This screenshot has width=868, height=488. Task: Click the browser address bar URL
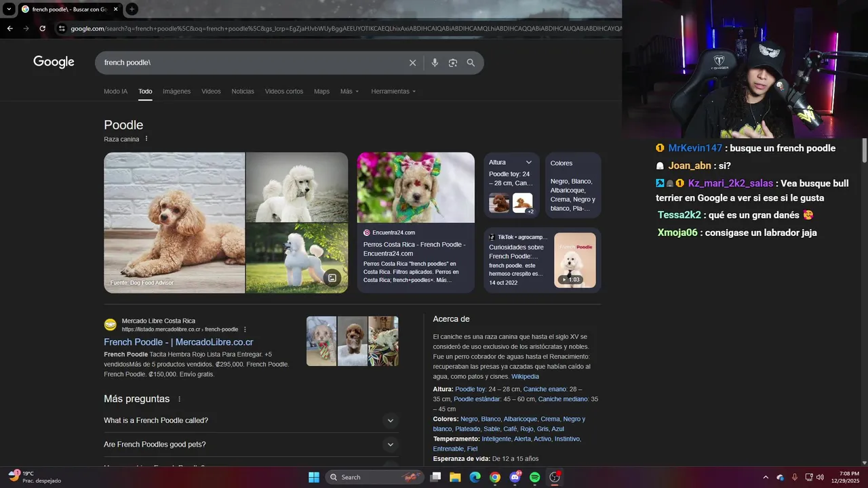click(346, 28)
